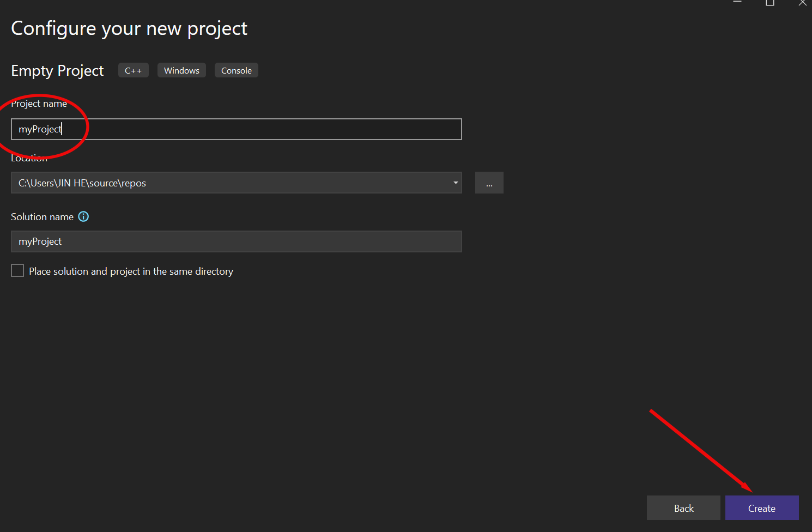The width and height of the screenshot is (812, 532).
Task: Select the Windows platform tag
Action: coord(181,71)
